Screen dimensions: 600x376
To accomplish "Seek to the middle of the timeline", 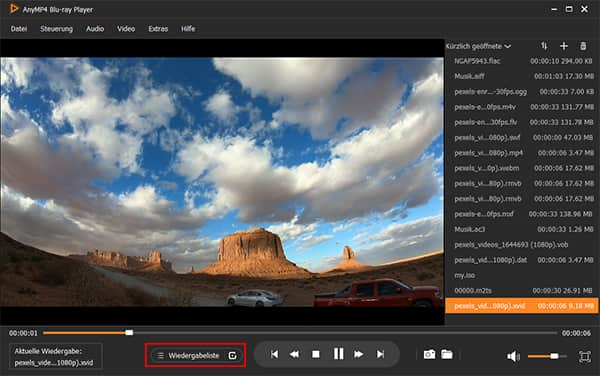I will coord(300,333).
